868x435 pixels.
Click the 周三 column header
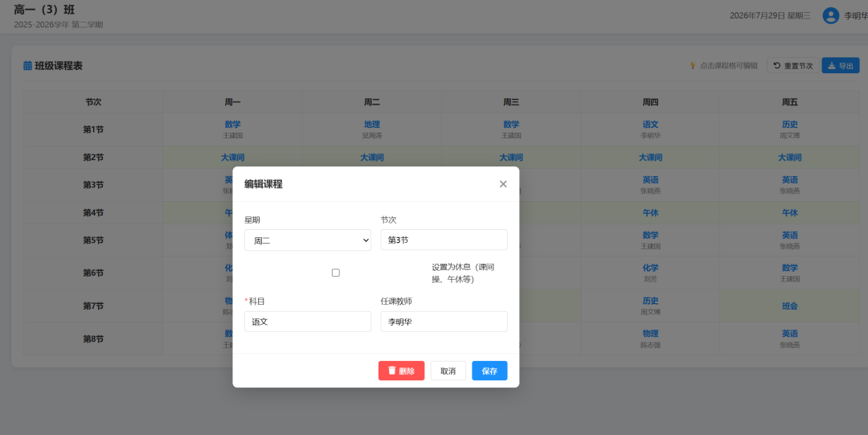coord(511,102)
